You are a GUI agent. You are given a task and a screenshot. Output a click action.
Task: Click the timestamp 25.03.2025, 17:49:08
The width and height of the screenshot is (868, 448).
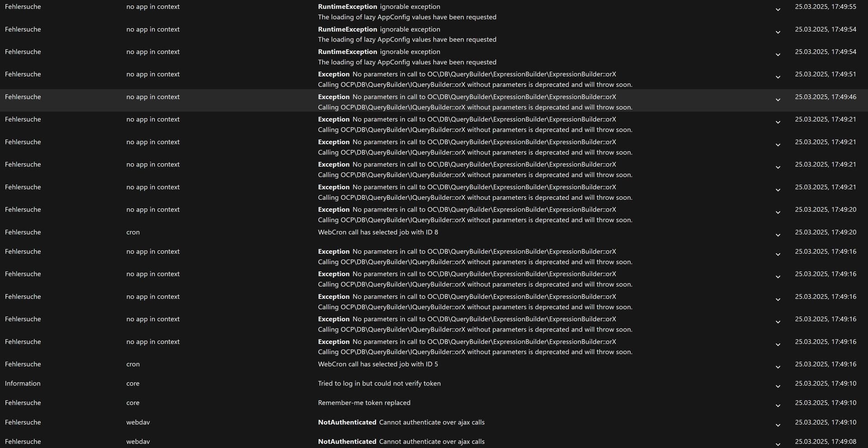pos(825,442)
